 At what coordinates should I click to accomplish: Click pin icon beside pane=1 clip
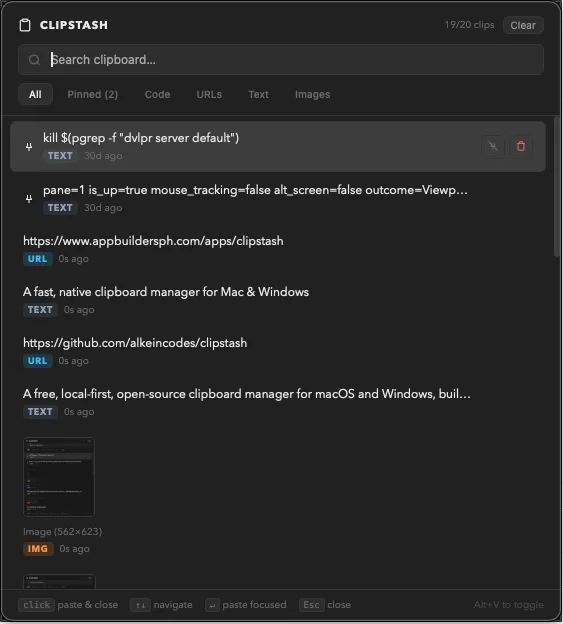click(x=29, y=199)
